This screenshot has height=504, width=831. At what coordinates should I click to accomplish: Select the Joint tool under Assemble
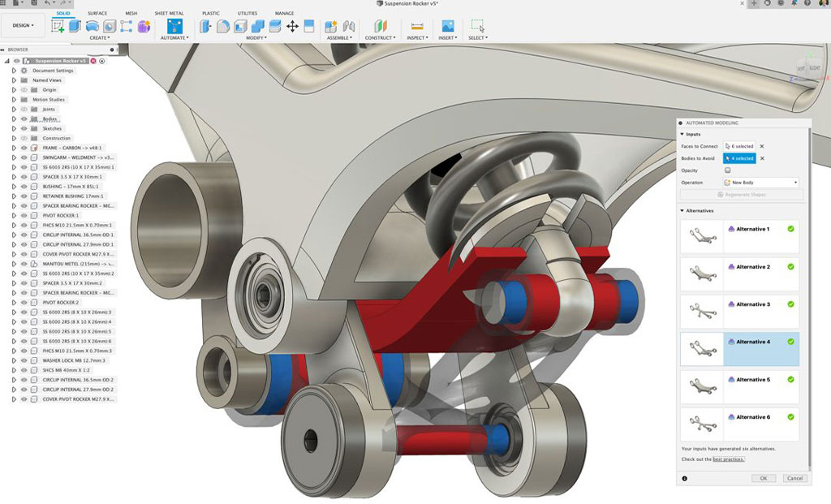tap(347, 24)
